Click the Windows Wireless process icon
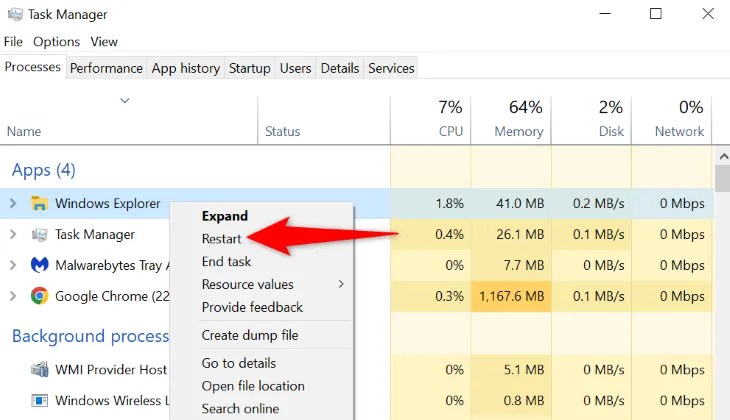The width and height of the screenshot is (730, 420). [40, 400]
